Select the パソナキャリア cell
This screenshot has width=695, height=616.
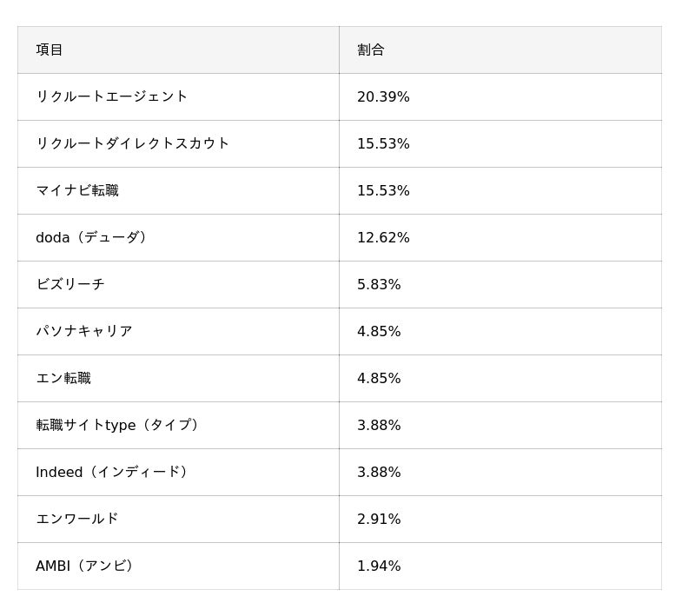pyautogui.click(x=84, y=331)
